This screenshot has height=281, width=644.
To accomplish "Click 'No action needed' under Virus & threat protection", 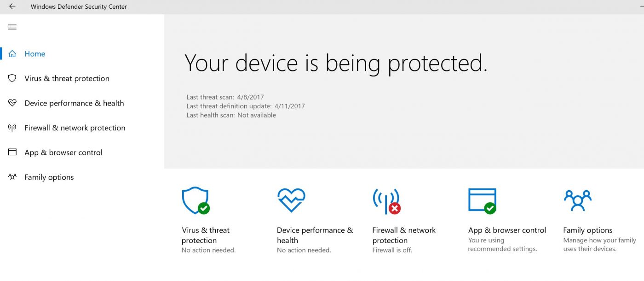I will point(208,250).
